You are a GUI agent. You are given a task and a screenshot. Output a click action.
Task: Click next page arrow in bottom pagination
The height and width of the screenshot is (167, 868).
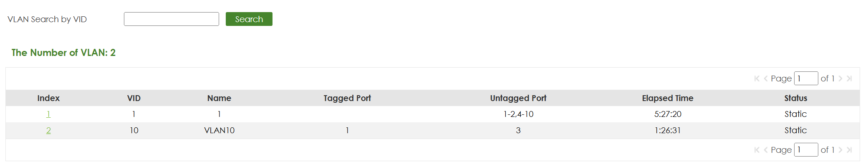pyautogui.click(x=840, y=150)
